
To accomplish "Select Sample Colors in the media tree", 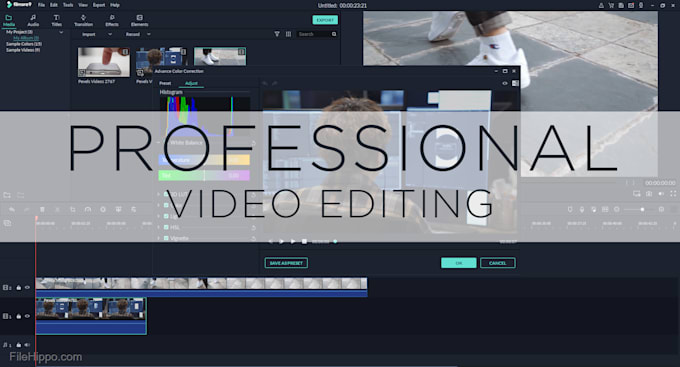I will point(24,44).
